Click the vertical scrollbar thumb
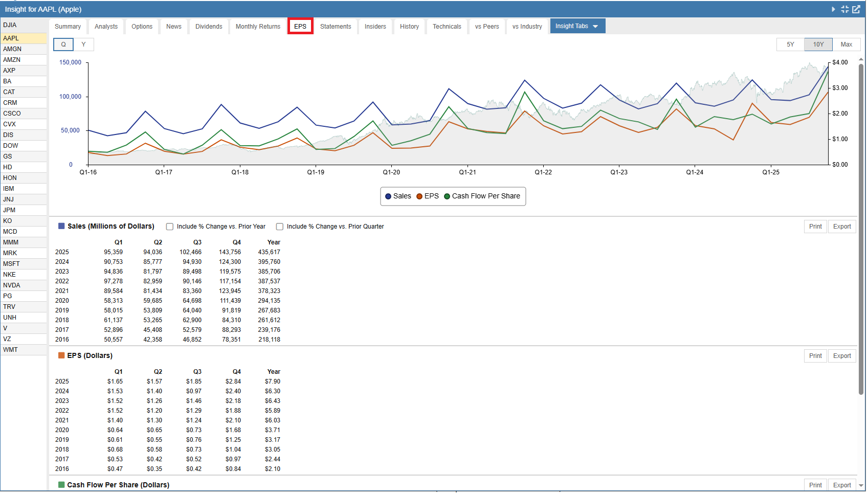This screenshot has width=868, height=494. pyautogui.click(x=861, y=229)
